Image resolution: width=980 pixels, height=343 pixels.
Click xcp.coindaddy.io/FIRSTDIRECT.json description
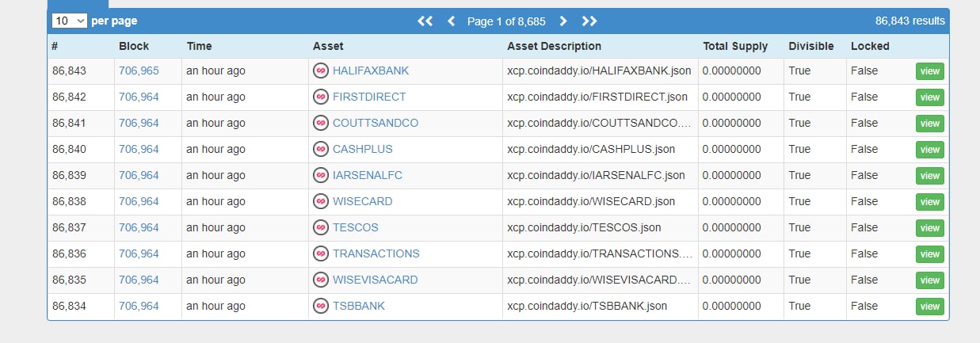597,97
